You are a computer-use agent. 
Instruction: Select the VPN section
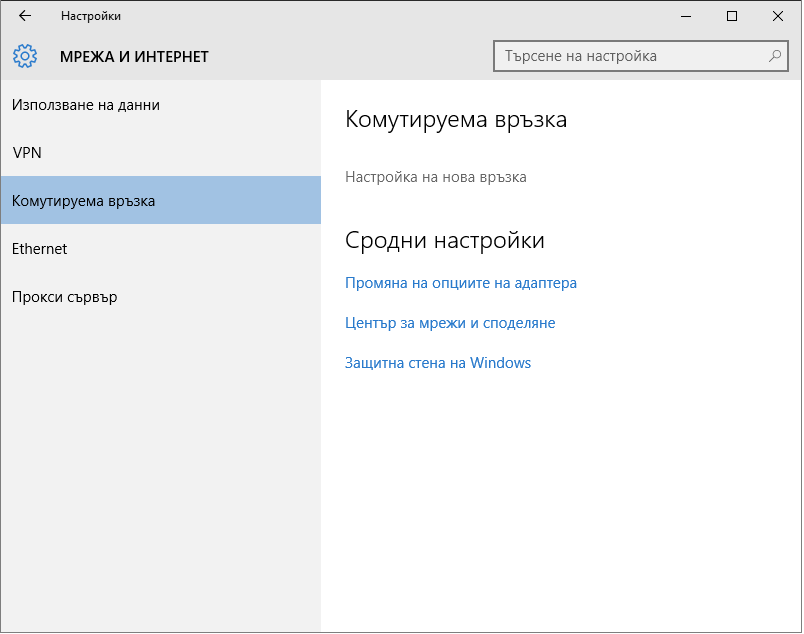pos(160,152)
